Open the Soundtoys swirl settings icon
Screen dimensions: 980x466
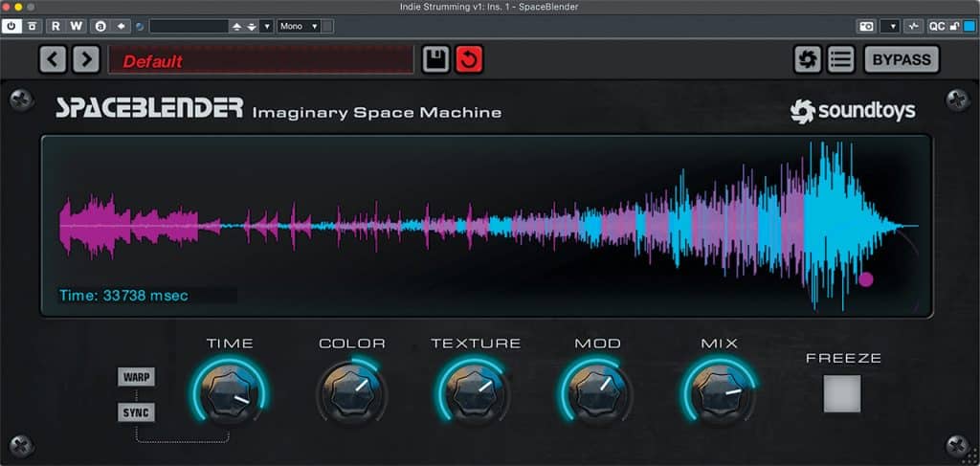click(808, 60)
